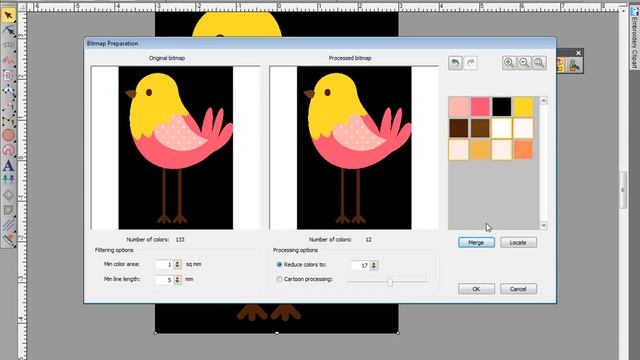Cancel the Bitmap Preparation dialog
Screen dimensions: 640x360
tap(518, 289)
